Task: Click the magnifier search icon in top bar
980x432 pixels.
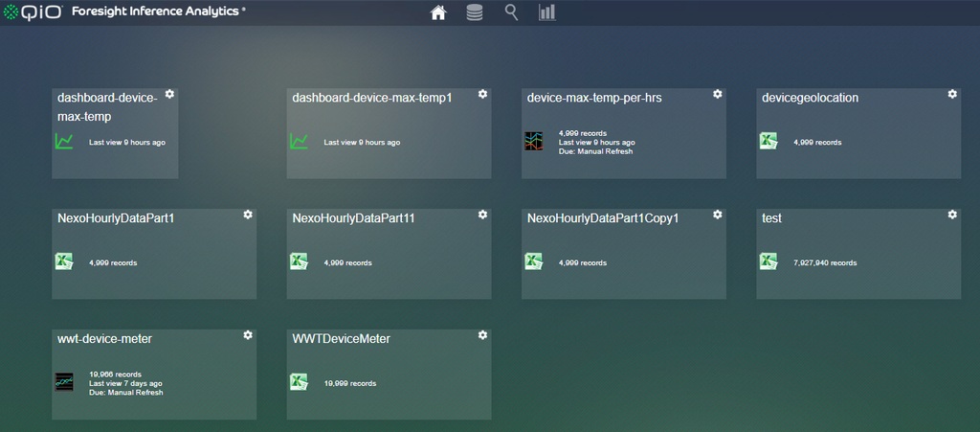Action: 511,12
